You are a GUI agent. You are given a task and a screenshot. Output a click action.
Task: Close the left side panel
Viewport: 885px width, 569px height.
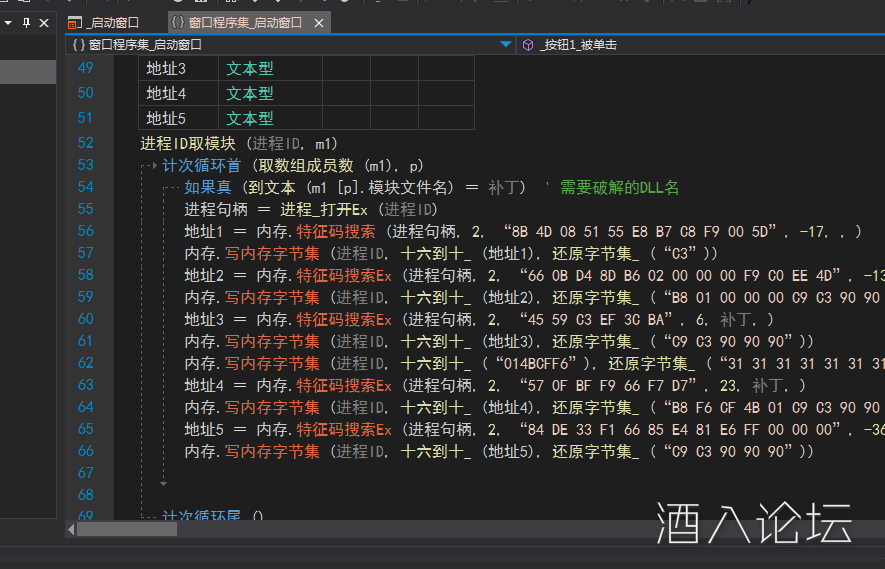(44, 22)
